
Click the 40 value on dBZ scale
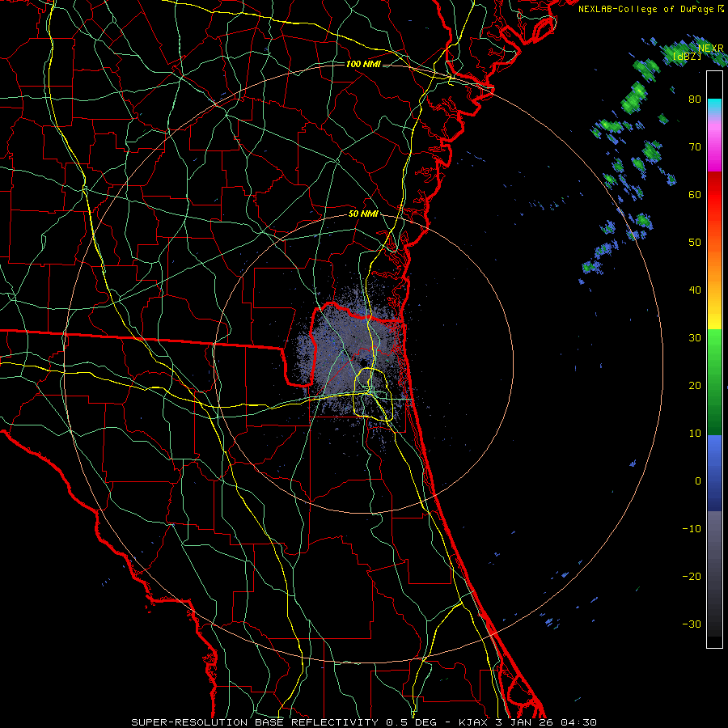pos(695,290)
